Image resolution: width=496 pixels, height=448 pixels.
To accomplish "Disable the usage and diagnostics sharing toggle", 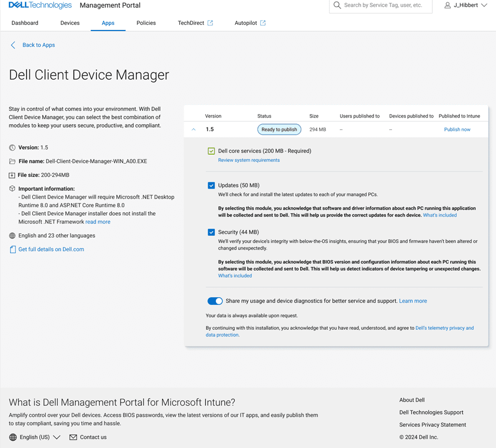I will [215, 301].
